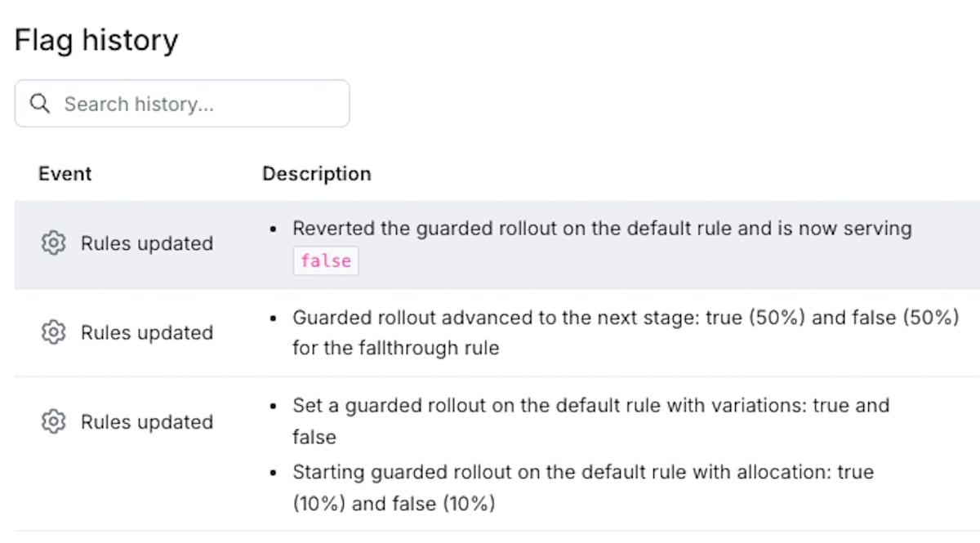This screenshot has height=543, width=980.
Task: Open the Rules updated event for the 50% stage
Action: click(146, 332)
